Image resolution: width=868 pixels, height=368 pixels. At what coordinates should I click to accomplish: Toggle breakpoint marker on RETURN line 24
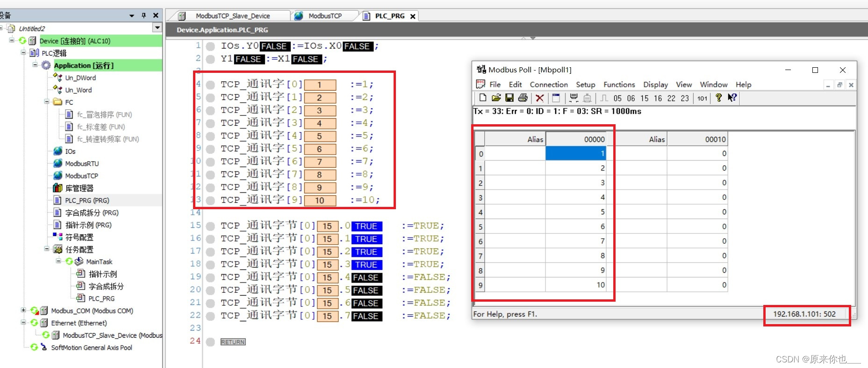[211, 342]
